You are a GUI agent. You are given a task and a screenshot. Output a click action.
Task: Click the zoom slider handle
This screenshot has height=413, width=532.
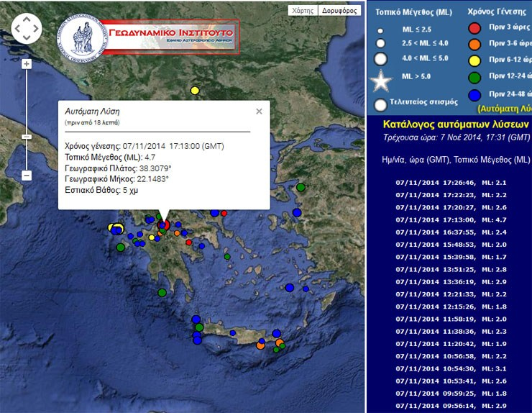point(27,137)
